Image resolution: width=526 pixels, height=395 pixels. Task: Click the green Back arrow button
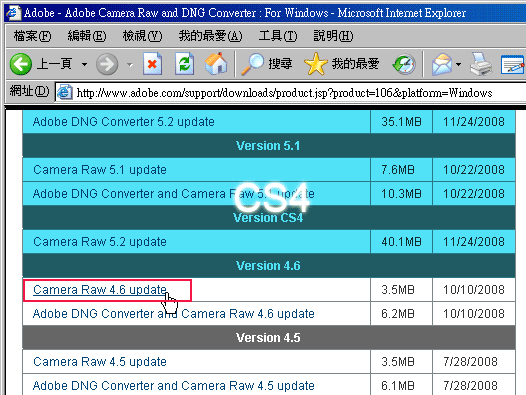[x=21, y=64]
